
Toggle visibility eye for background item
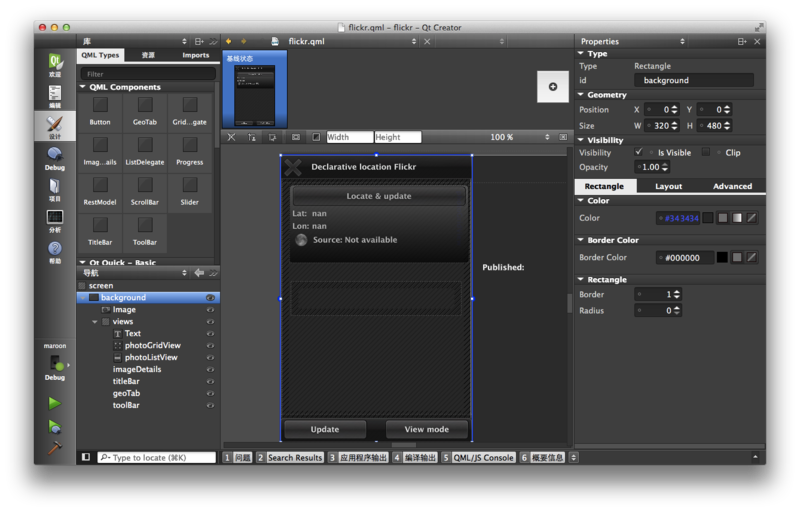point(210,298)
